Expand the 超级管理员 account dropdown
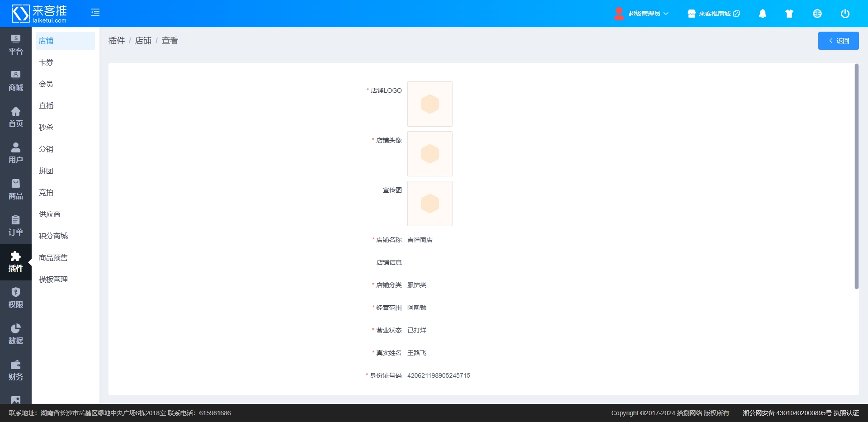The height and width of the screenshot is (422, 868). (x=642, y=14)
